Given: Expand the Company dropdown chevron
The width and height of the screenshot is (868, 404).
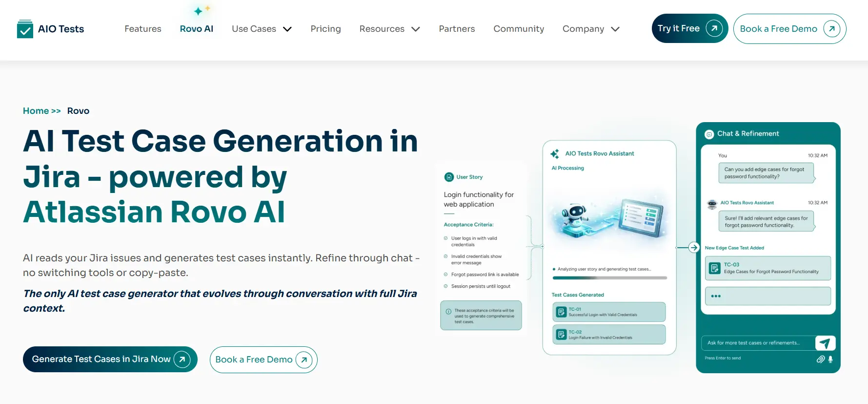Looking at the screenshot, I should pyautogui.click(x=615, y=29).
